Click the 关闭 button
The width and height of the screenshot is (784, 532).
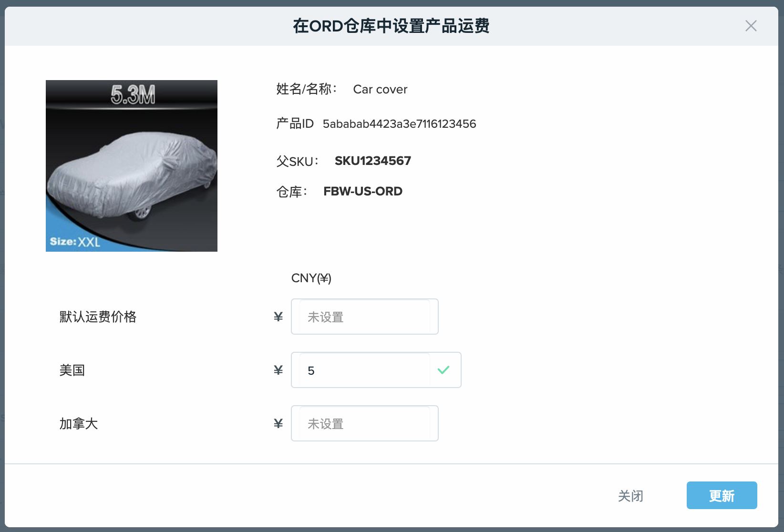point(630,496)
